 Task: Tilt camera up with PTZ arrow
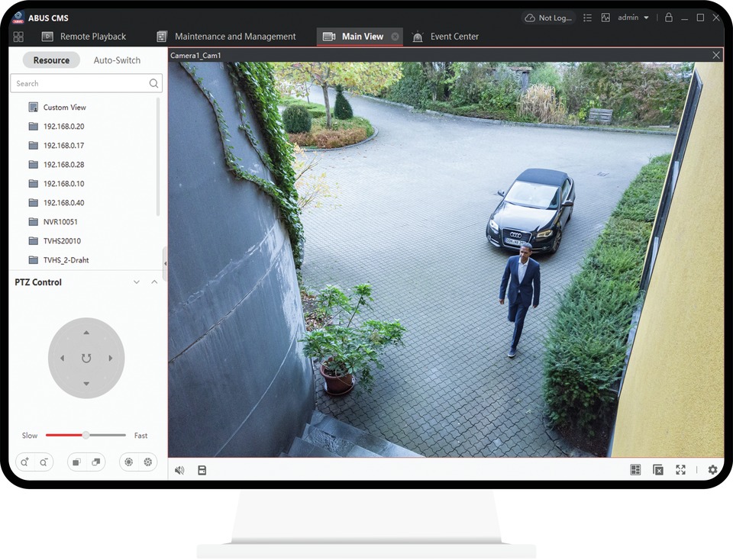tap(86, 333)
